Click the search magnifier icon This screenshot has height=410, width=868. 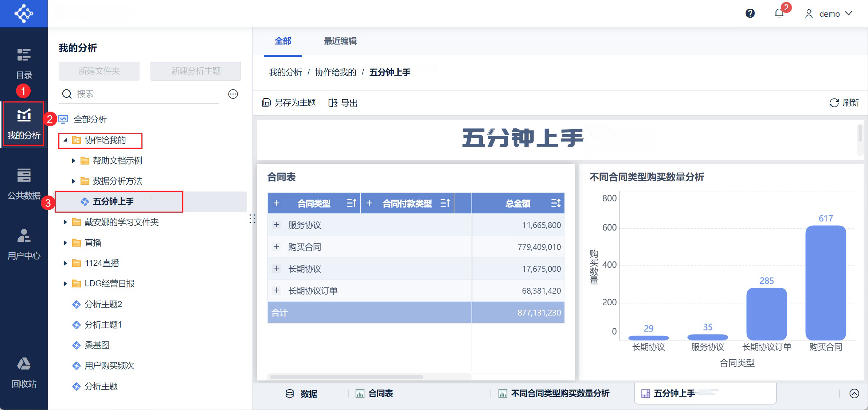[67, 94]
